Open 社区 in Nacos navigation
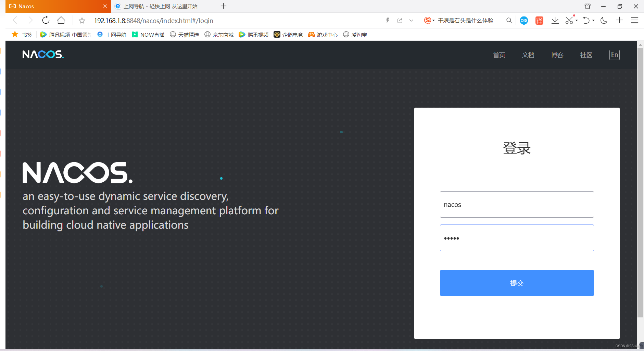 coord(586,55)
